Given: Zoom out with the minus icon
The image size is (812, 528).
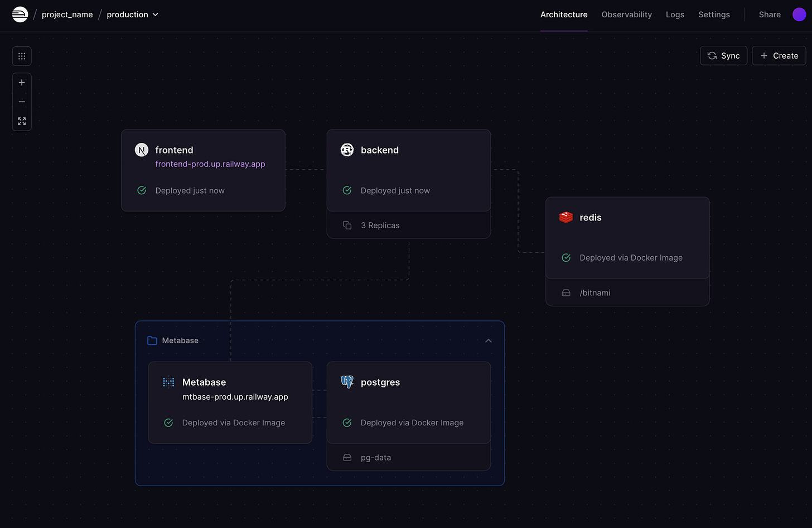Looking at the screenshot, I should tap(22, 102).
